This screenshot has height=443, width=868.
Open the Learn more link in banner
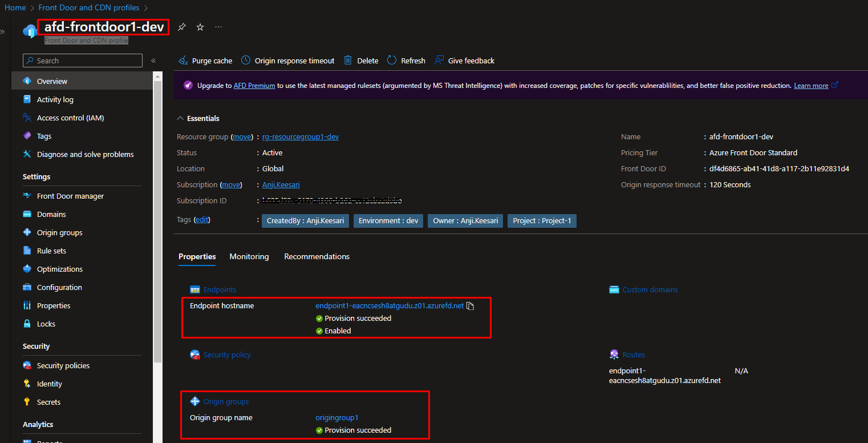pyautogui.click(x=811, y=86)
